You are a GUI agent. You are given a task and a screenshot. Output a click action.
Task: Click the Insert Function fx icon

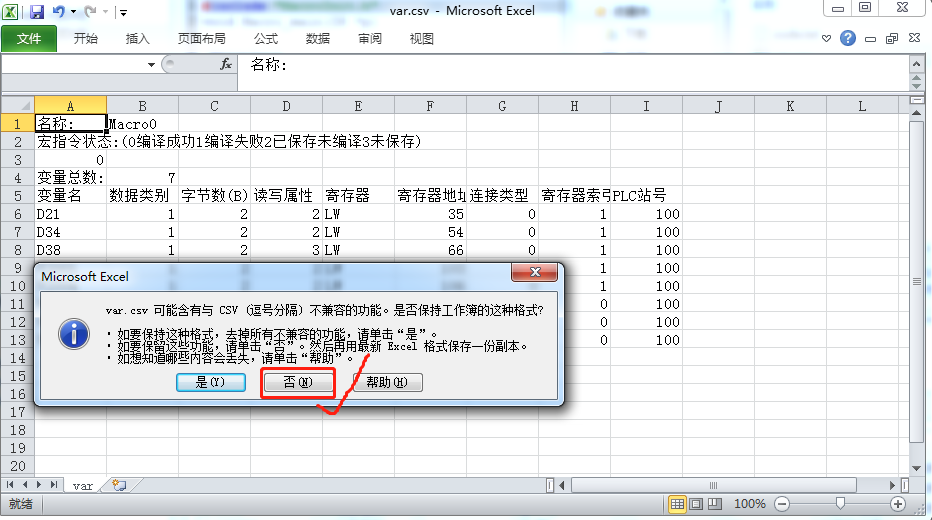[226, 64]
